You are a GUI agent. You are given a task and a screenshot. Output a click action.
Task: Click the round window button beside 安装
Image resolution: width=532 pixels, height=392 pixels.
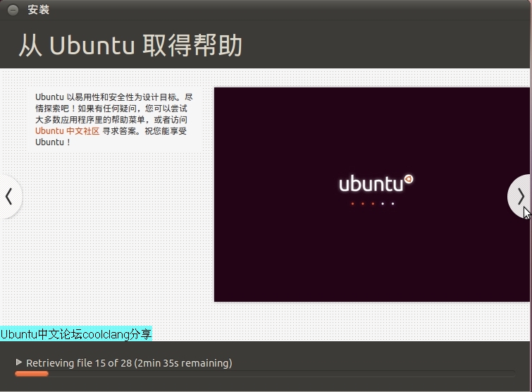click(x=13, y=10)
